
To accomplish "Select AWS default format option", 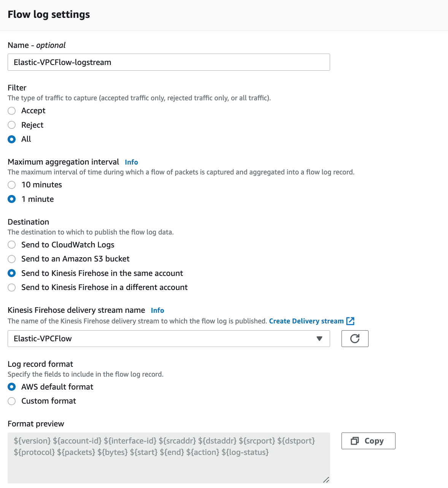I will [x=12, y=387].
